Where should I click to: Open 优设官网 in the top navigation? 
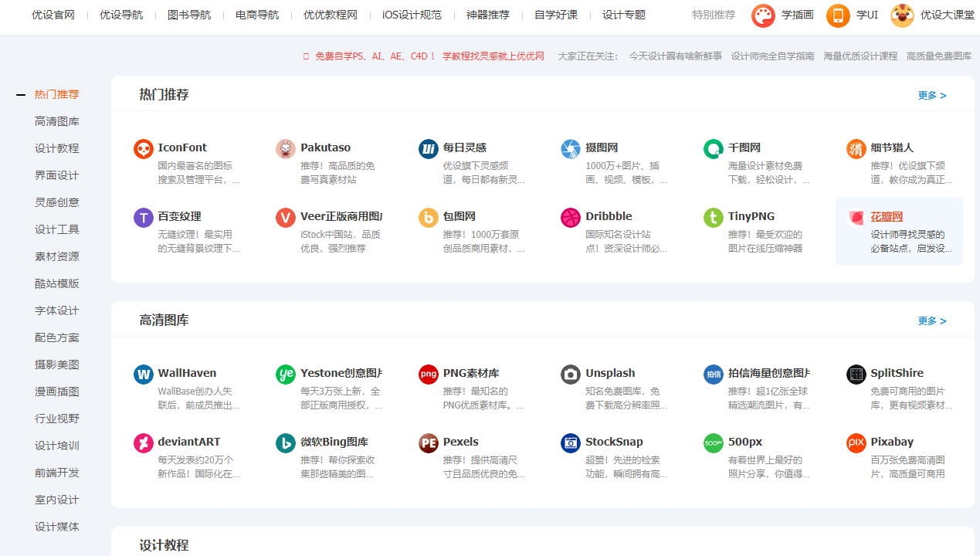53,15
